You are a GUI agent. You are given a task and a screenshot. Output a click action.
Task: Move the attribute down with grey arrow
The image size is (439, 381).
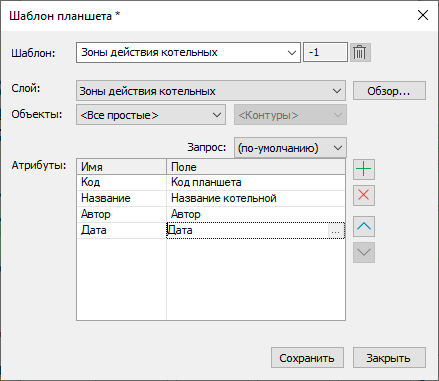364,252
